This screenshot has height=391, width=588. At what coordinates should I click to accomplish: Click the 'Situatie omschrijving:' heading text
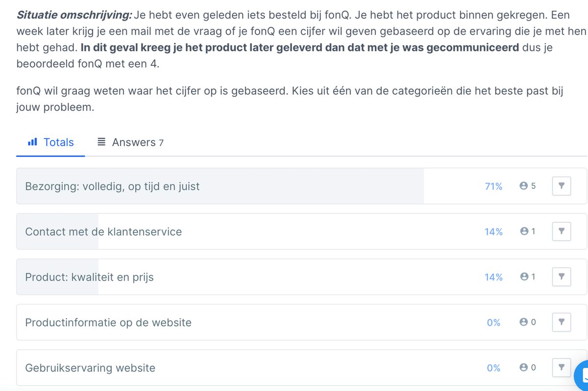74,15
